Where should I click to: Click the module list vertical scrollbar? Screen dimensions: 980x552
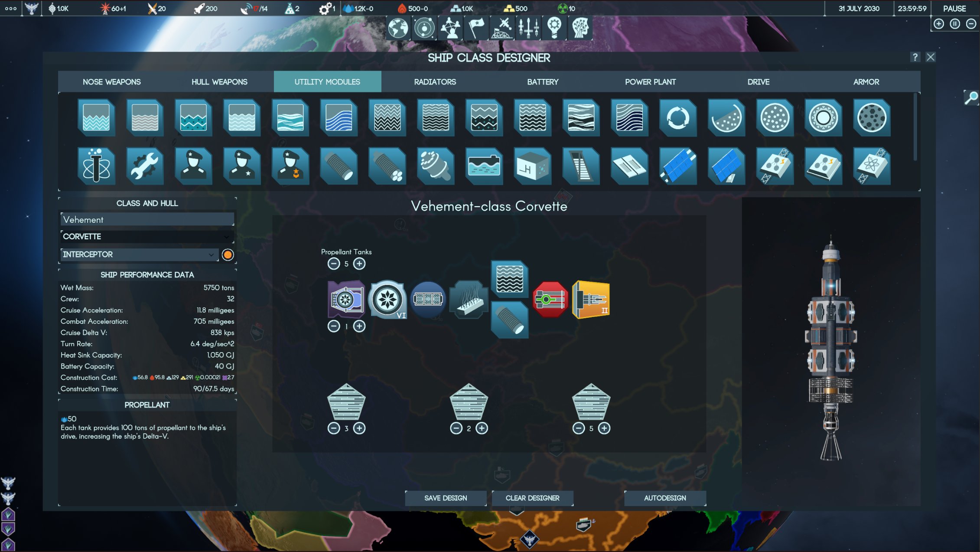coord(915,128)
